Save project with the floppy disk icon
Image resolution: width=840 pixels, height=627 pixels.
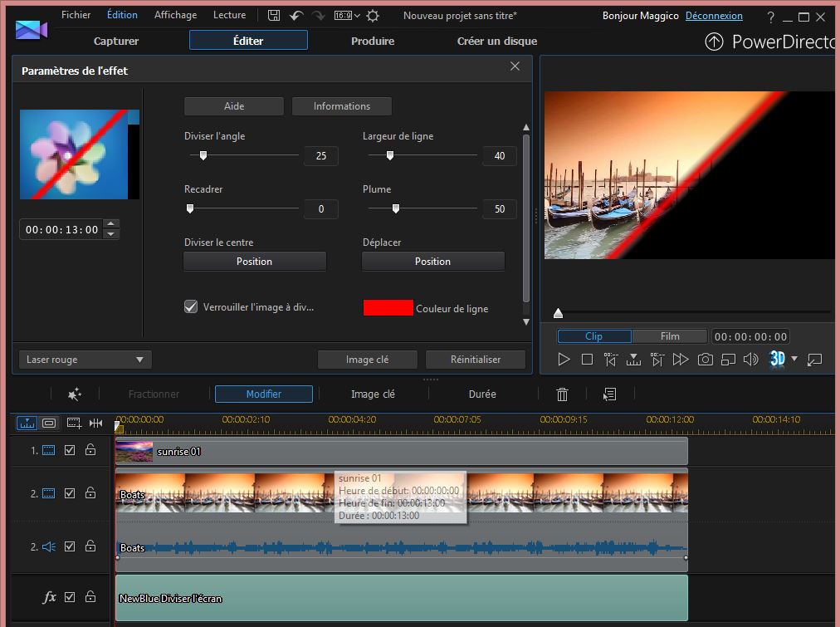pos(274,16)
